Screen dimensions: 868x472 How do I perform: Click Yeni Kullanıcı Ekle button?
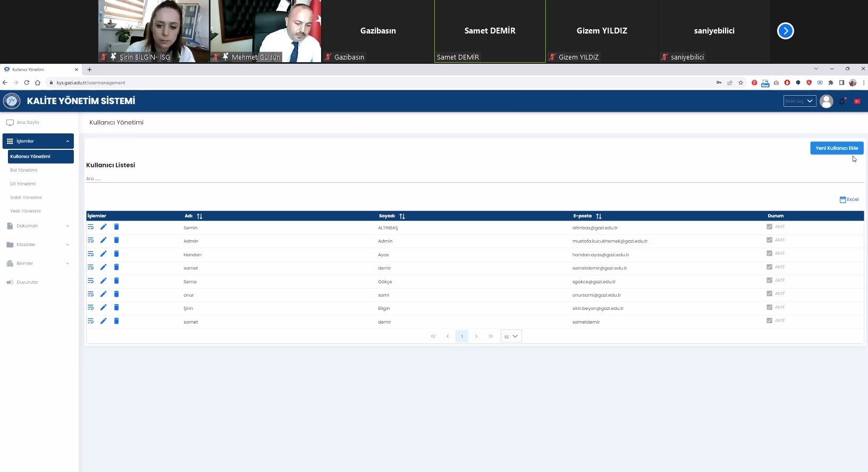coord(837,148)
